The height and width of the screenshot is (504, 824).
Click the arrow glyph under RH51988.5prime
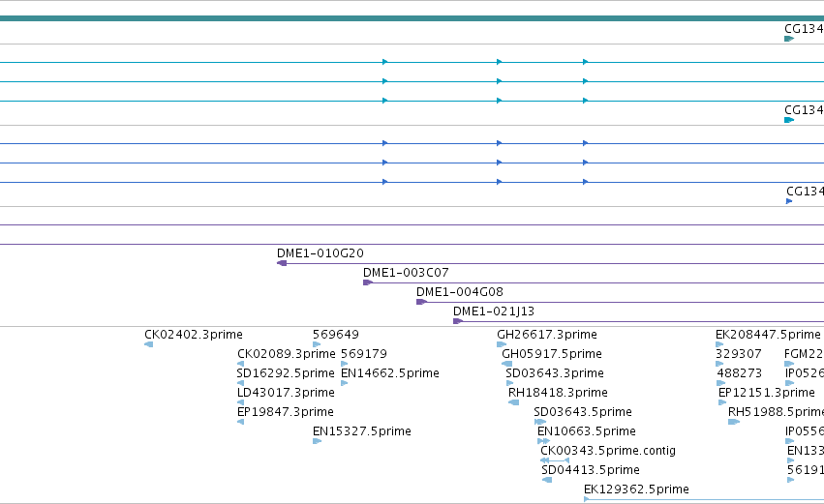click(x=734, y=422)
